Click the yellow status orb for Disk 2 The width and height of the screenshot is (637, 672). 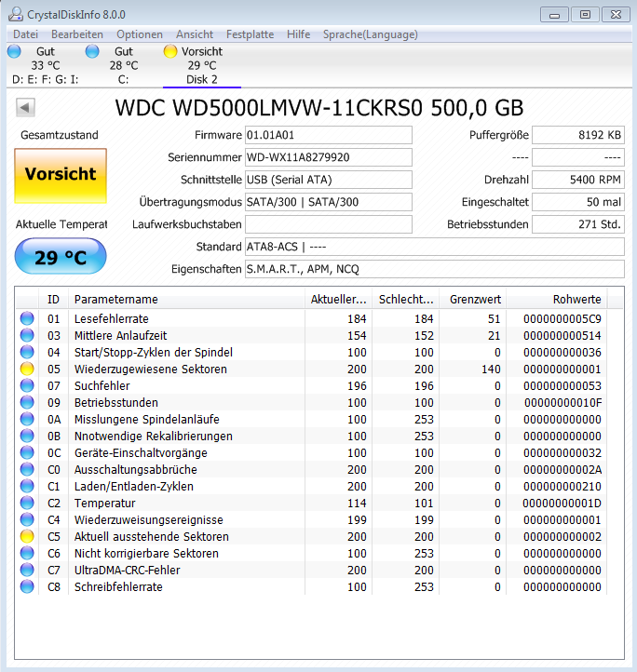pos(170,51)
